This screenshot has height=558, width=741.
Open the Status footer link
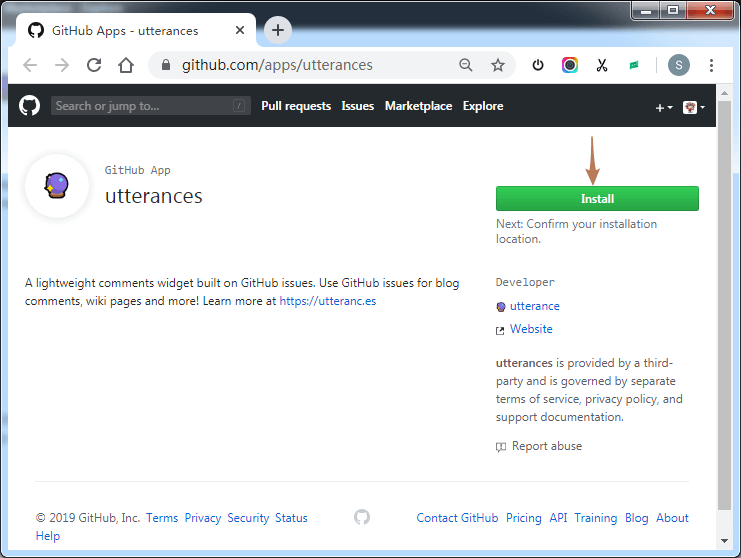291,518
